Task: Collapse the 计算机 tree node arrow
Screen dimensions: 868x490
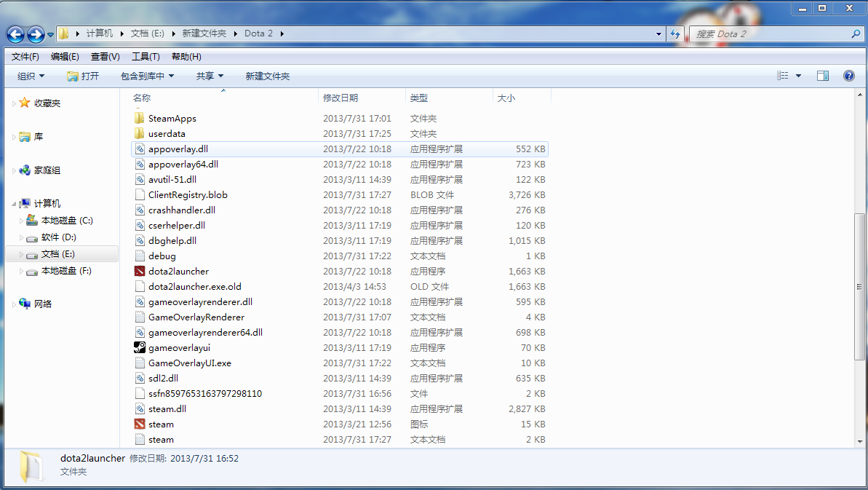Action: coord(14,204)
